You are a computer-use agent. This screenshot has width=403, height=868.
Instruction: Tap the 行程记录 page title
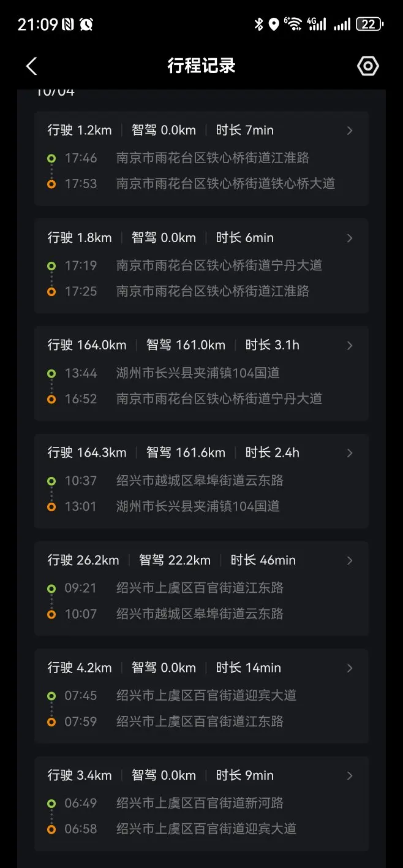(x=201, y=66)
